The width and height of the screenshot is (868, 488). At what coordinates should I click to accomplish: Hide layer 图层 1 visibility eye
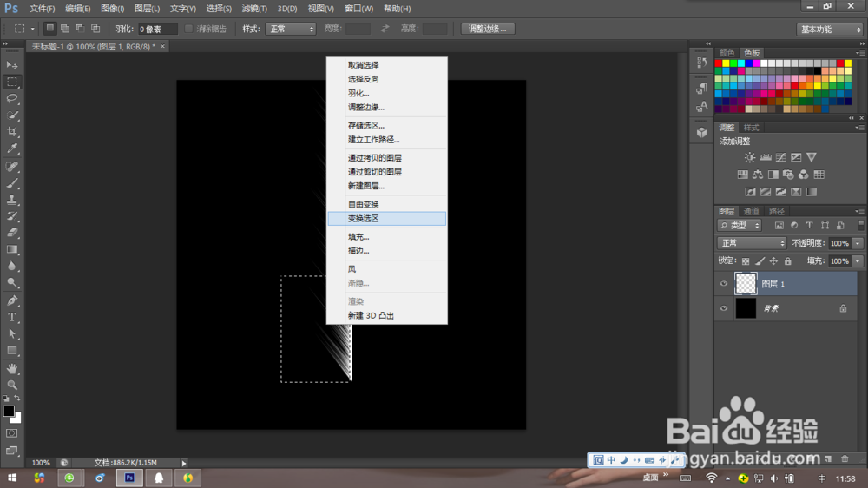(724, 284)
